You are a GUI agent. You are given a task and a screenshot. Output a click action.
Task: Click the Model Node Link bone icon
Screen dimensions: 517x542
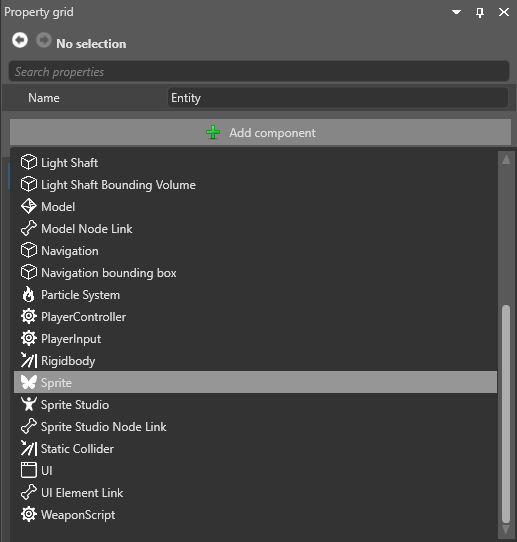pyautogui.click(x=29, y=228)
